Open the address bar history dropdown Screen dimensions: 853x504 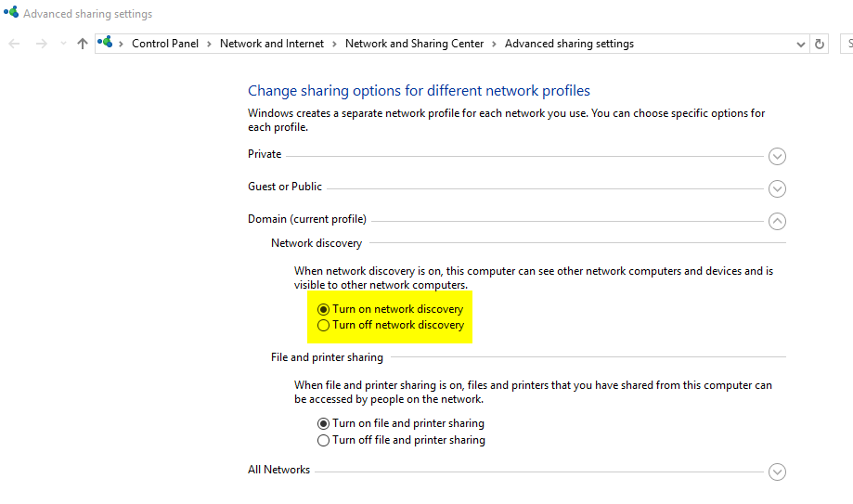801,44
